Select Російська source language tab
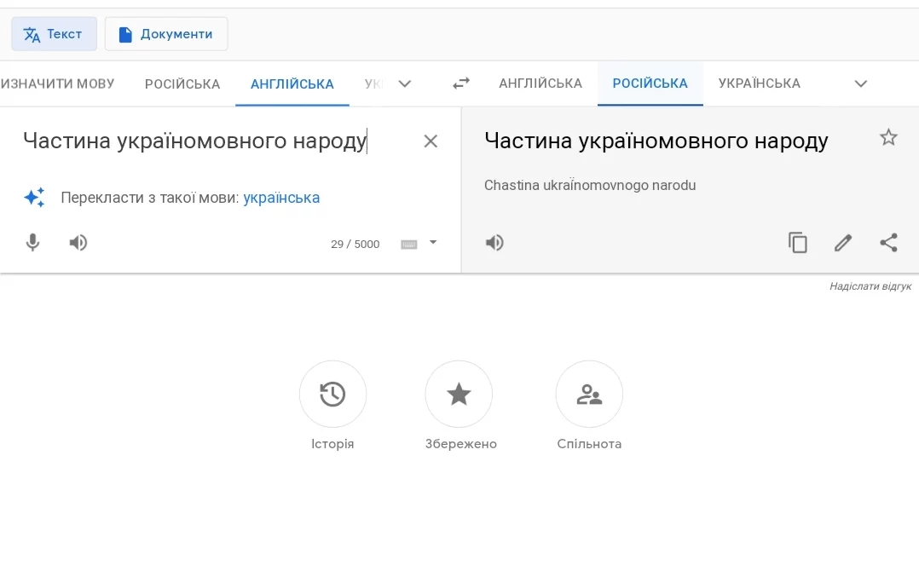This screenshot has width=919, height=588. tap(182, 84)
